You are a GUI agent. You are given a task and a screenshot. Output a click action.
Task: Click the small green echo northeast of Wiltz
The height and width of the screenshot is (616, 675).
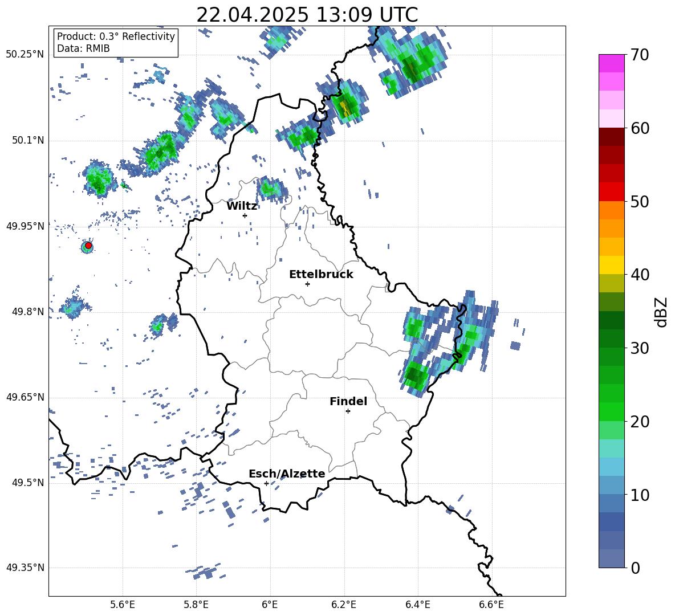click(270, 189)
